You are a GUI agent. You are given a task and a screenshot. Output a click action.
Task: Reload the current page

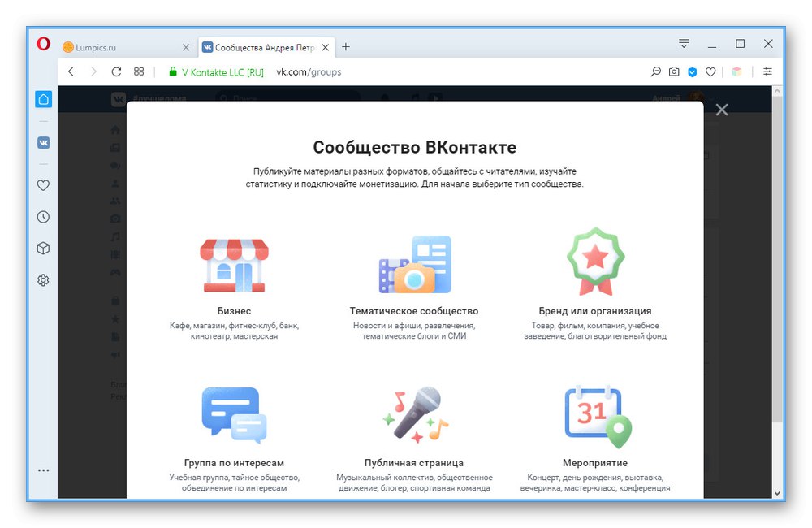[x=116, y=71]
